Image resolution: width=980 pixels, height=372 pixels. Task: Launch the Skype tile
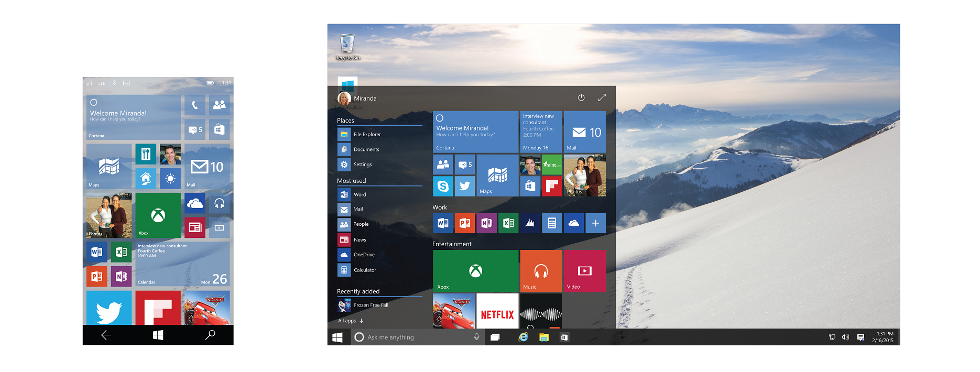click(x=443, y=186)
